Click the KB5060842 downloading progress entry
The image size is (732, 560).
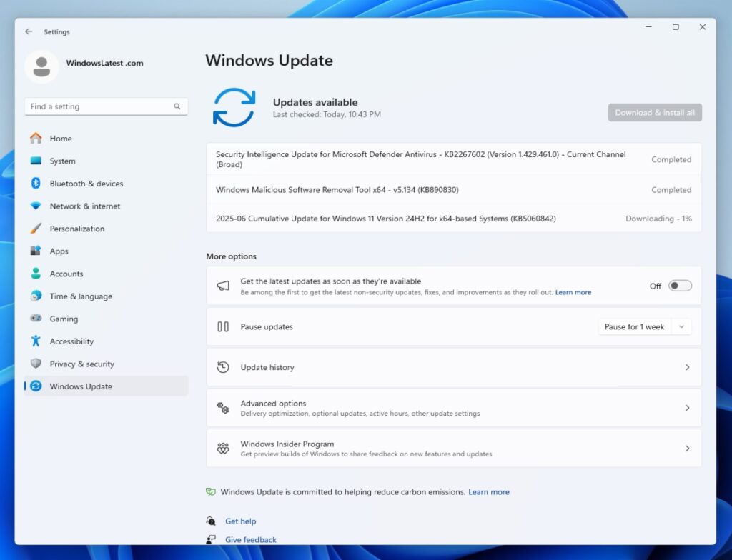pos(453,219)
